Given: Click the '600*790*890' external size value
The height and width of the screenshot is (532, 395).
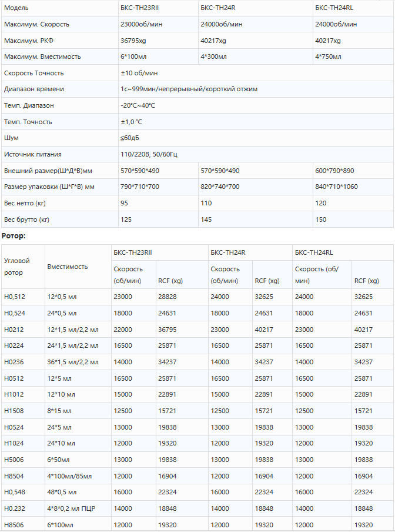Looking at the screenshot, I should click(x=334, y=171).
